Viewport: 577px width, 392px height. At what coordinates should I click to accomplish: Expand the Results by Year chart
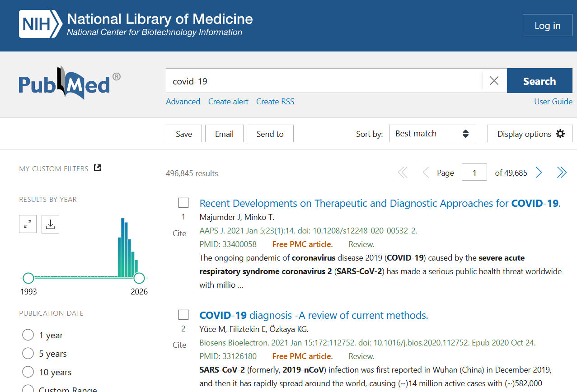pyautogui.click(x=28, y=224)
